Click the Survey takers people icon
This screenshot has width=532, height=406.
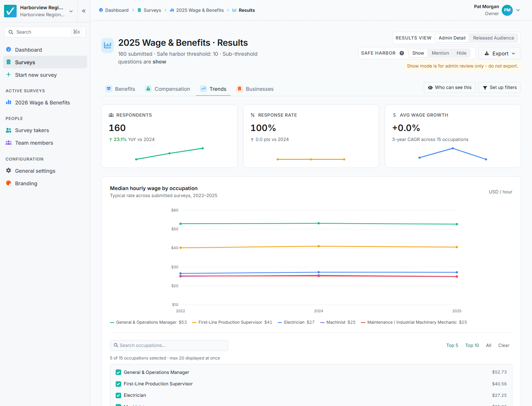[x=8, y=130]
